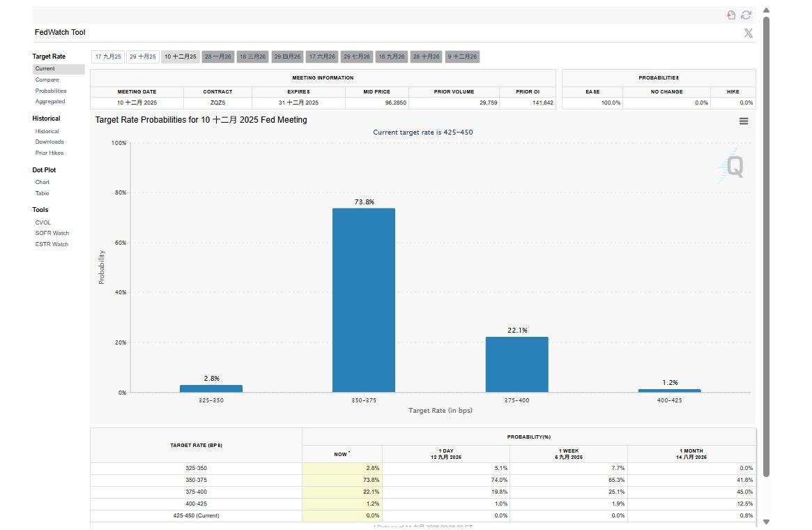Go to Aggregated view
812x530 pixels.
50,101
